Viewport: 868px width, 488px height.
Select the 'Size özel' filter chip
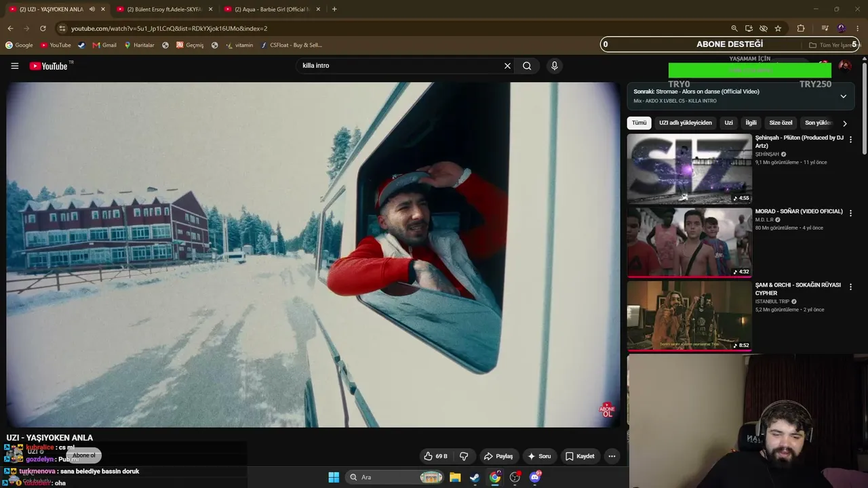781,123
